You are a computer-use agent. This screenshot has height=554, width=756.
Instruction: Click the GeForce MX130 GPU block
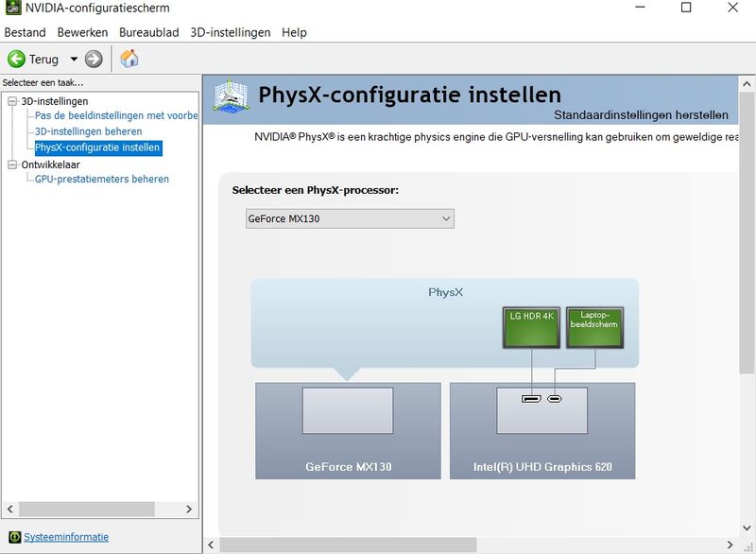[x=348, y=430]
